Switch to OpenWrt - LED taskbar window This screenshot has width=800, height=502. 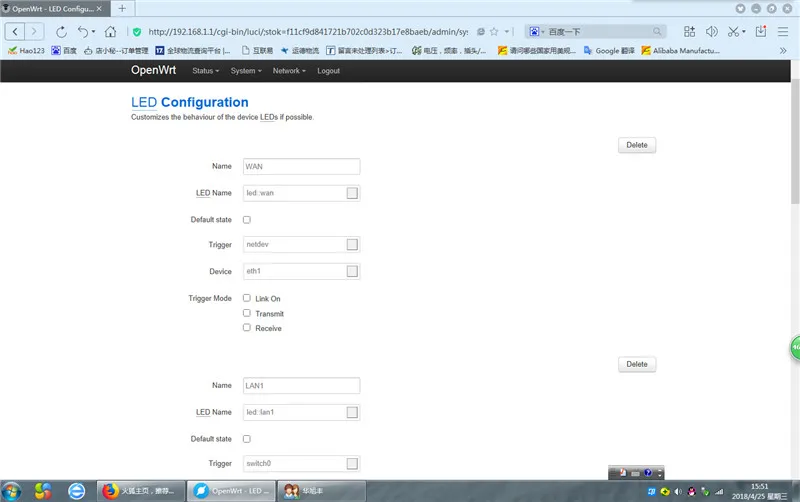pyautogui.click(x=231, y=491)
